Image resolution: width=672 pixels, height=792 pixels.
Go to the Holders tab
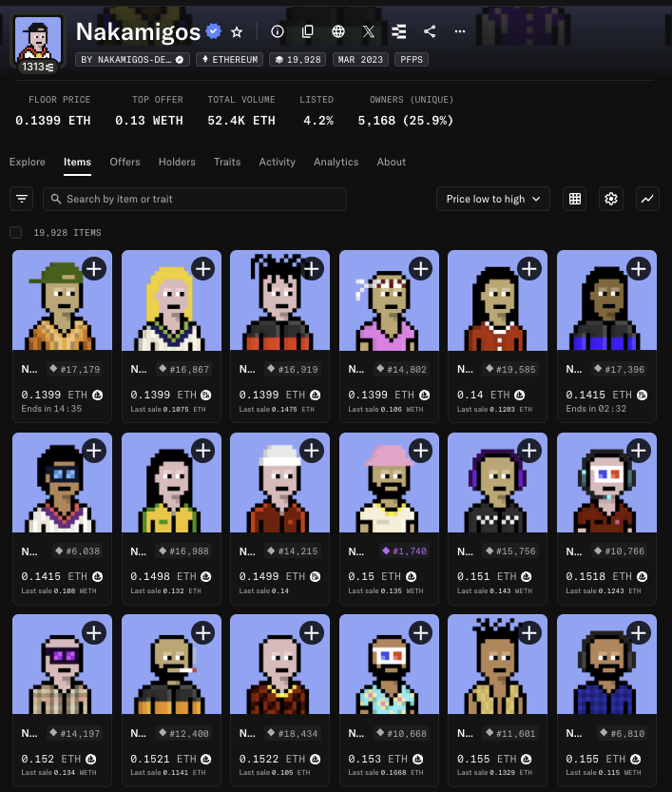tap(177, 162)
